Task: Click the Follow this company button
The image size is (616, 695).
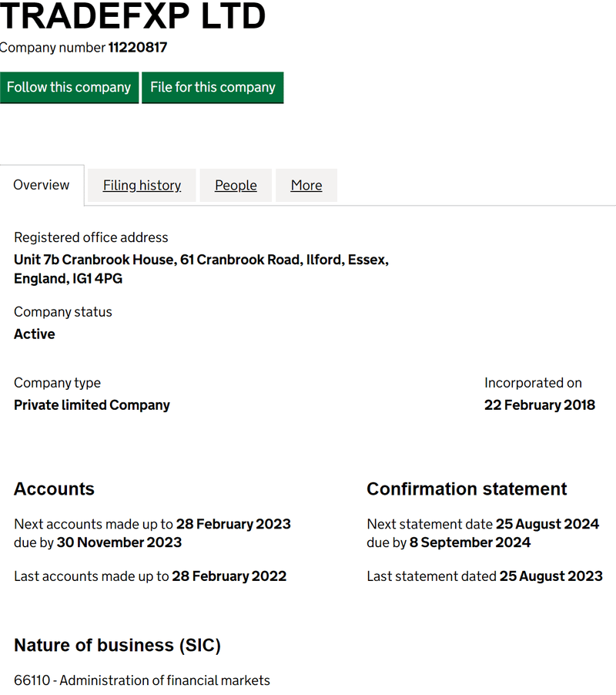Action: click(x=69, y=87)
